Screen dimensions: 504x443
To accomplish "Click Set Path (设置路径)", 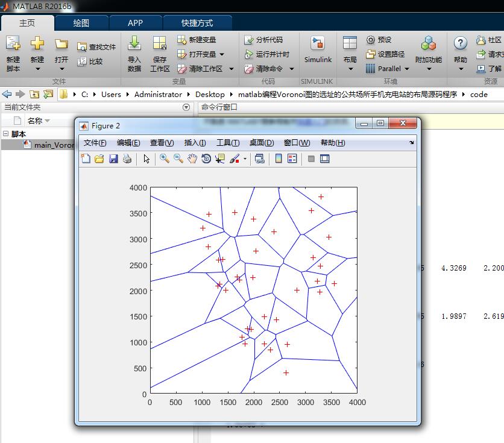I will (x=385, y=54).
